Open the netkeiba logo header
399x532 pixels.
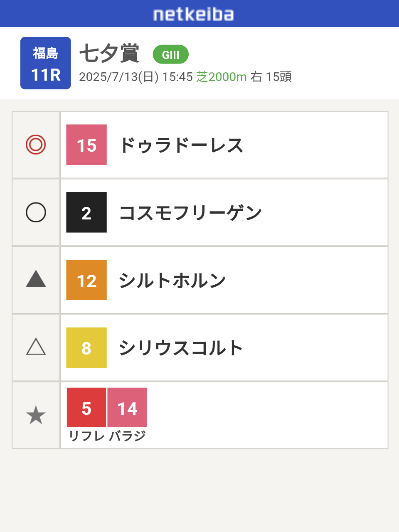[x=193, y=15]
